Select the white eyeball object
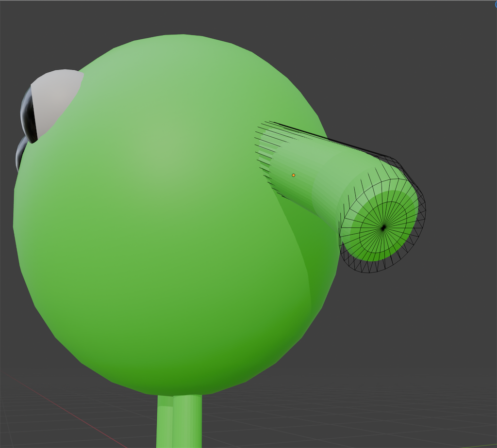497x448 pixels. [58, 103]
